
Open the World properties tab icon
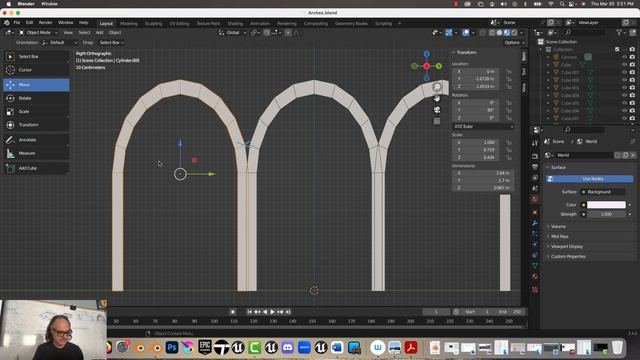pyautogui.click(x=535, y=200)
